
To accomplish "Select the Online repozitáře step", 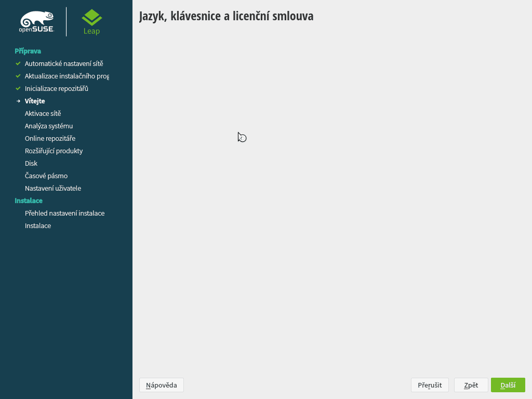I will pyautogui.click(x=50, y=138).
